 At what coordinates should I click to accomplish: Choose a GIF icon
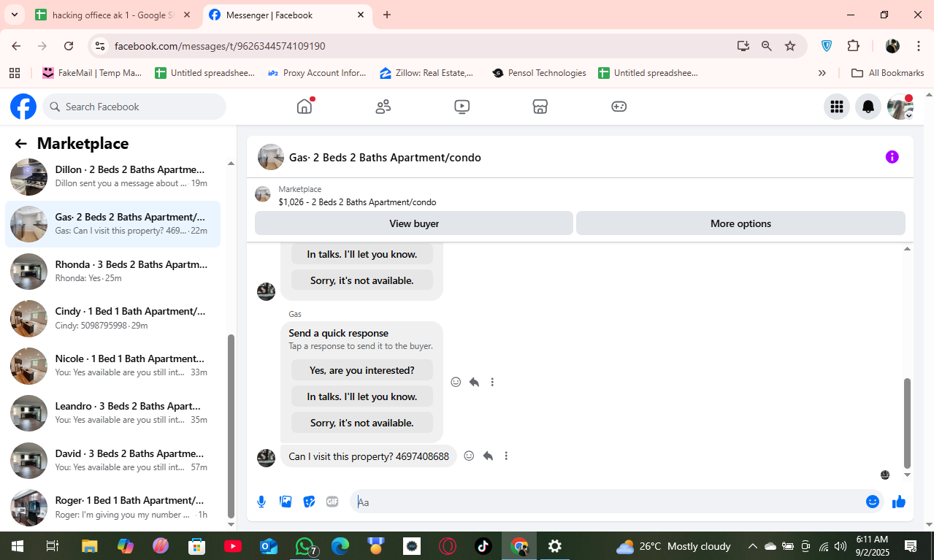click(332, 502)
